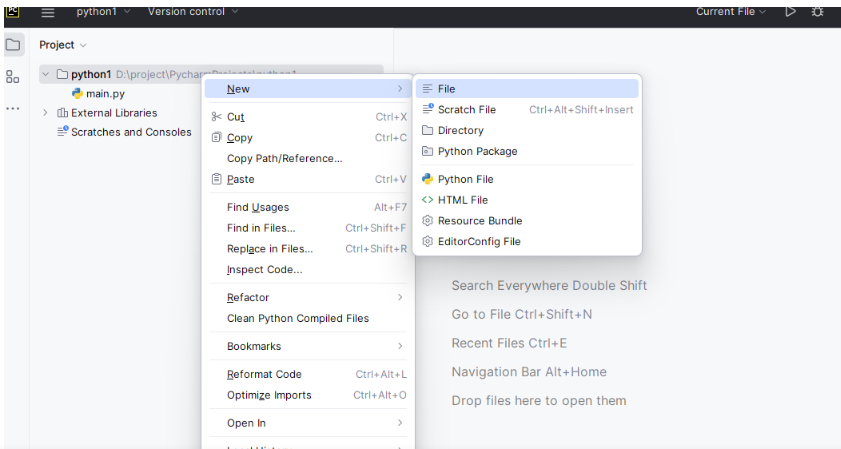Open the main hamburger menu
The height and width of the screenshot is (449, 841).
tap(48, 12)
